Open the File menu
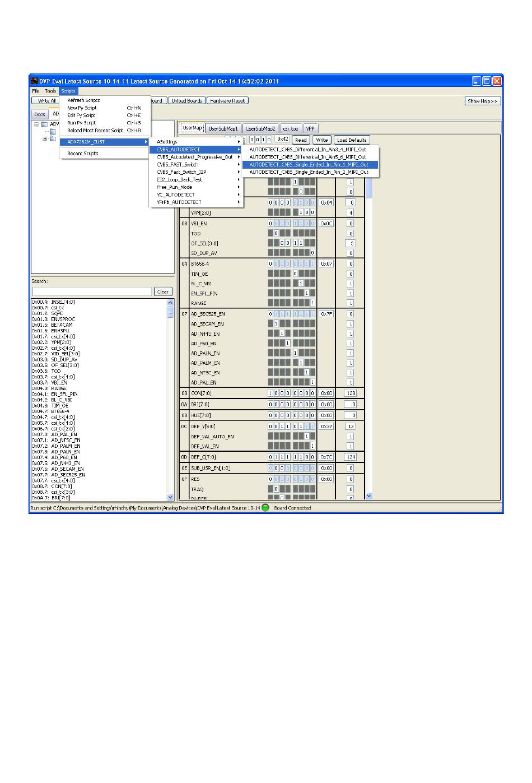Screen dimensions: 532x783 (36, 91)
